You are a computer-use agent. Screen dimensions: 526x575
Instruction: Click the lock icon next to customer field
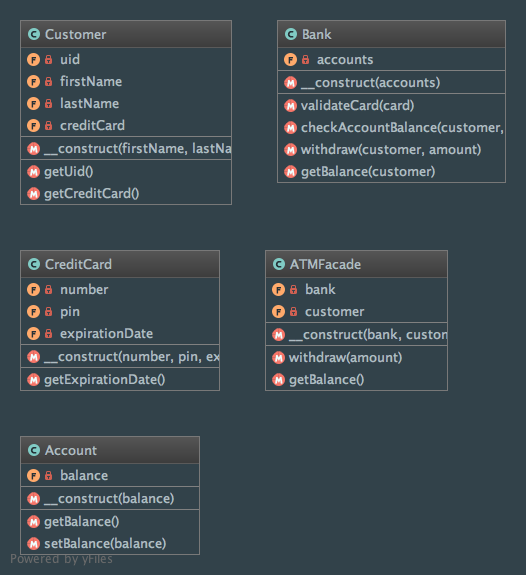(293, 312)
